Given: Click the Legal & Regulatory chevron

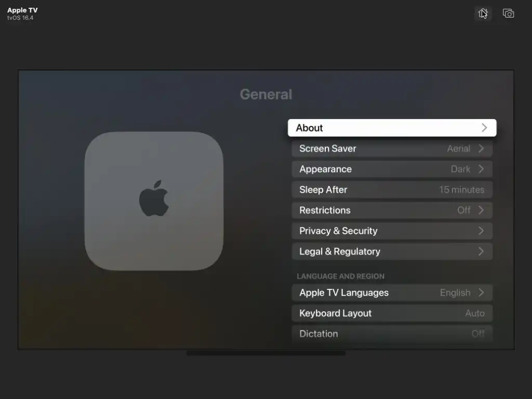Looking at the screenshot, I should coord(481,252).
